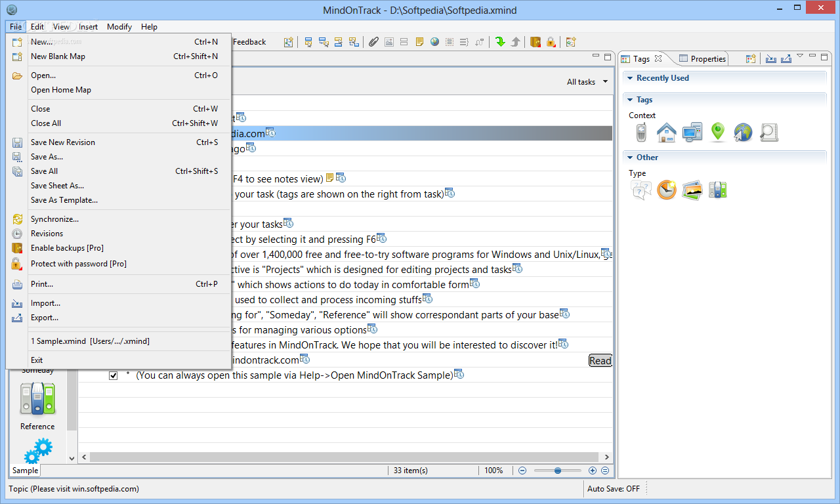840x504 pixels.
Task: Select the house context tag
Action: (x=667, y=133)
